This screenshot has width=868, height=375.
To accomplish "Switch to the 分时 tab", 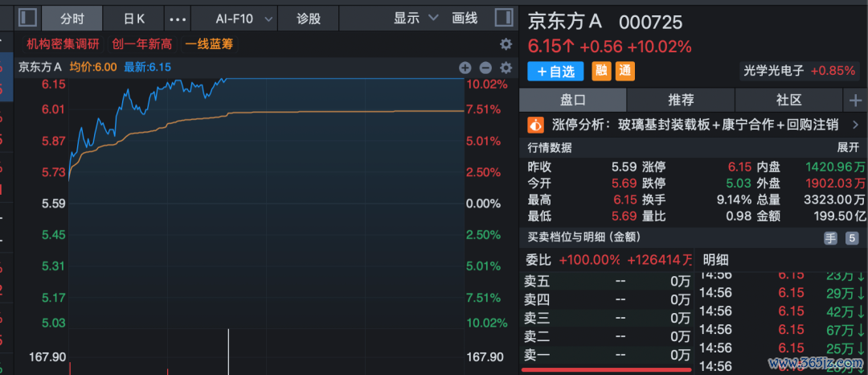I will tap(72, 19).
